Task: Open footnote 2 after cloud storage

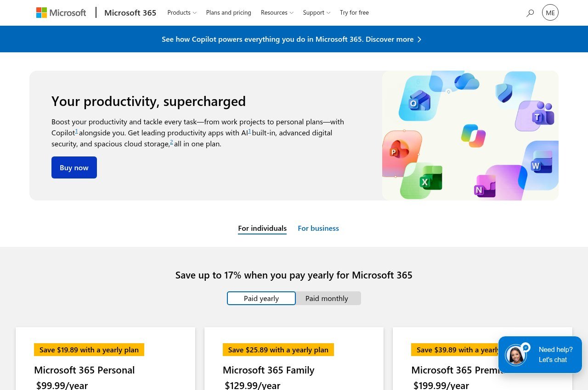Action: click(x=171, y=142)
